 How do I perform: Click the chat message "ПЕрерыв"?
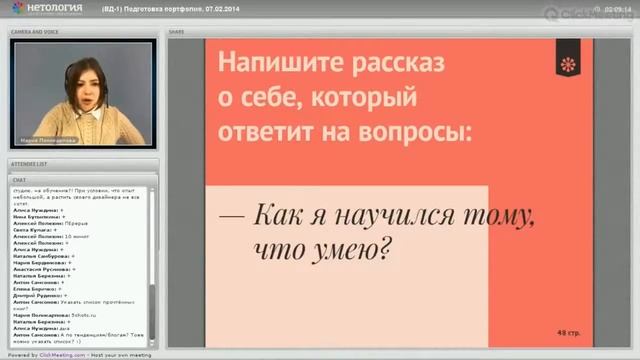76,224
